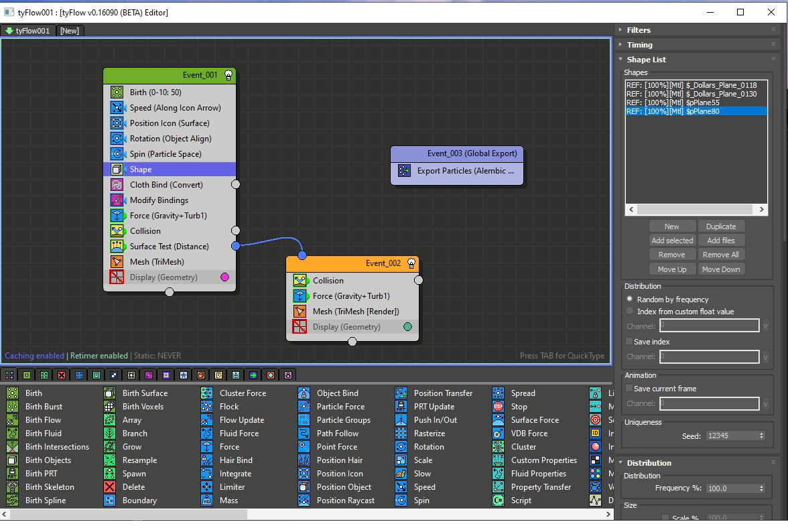Select the $_Dollars_Plane_0118 shape entry
The height and width of the screenshot is (532, 788).
(696, 85)
